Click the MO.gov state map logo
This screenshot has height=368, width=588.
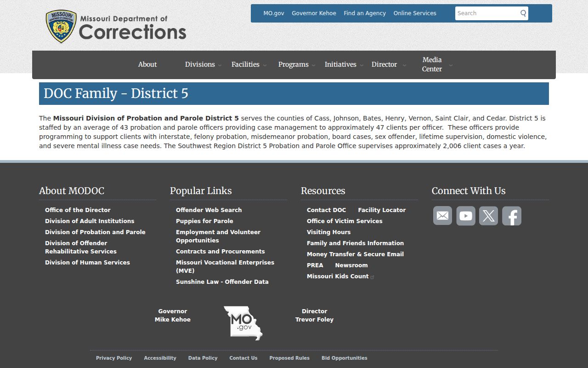pyautogui.click(x=243, y=323)
